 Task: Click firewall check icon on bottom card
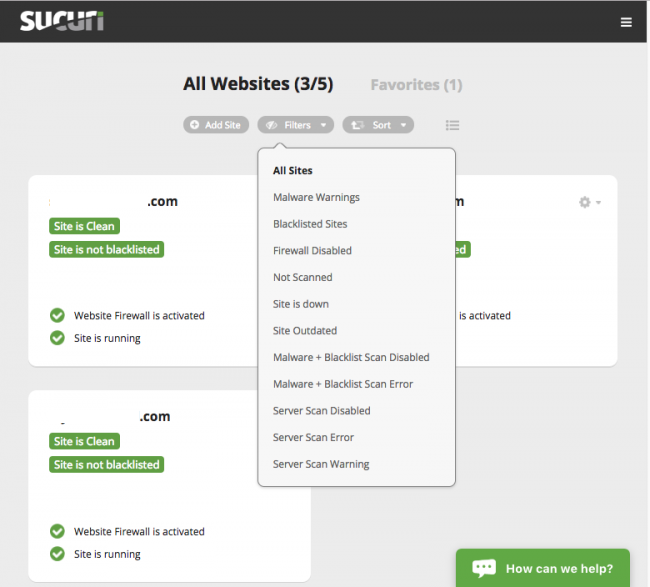[57, 531]
